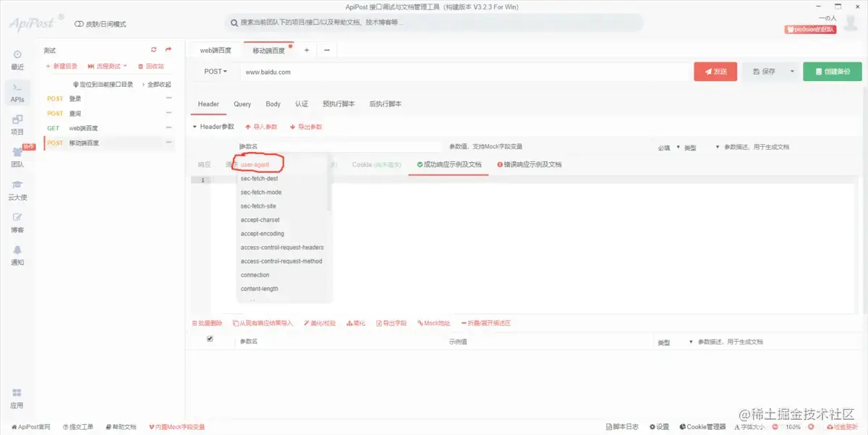Open the dropdown arrow beside 保存

tap(792, 72)
